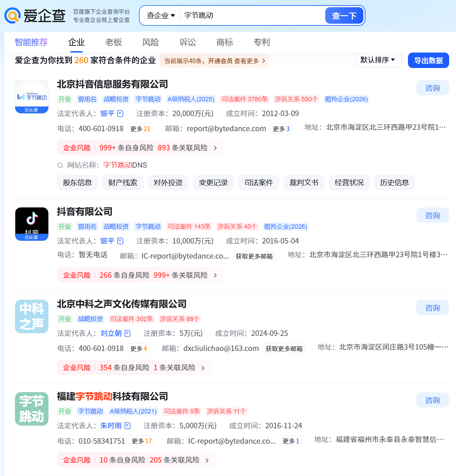Image resolution: width=456 pixels, height=476 pixels.
Task: Click the 爱企查 logo icon
Action: tap(13, 15)
